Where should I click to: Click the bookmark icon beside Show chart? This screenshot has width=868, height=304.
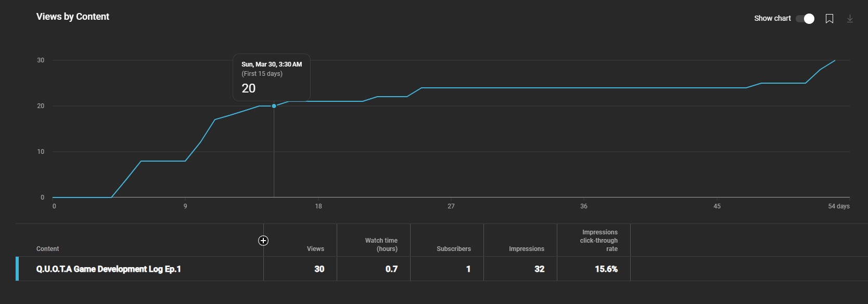[x=829, y=19]
